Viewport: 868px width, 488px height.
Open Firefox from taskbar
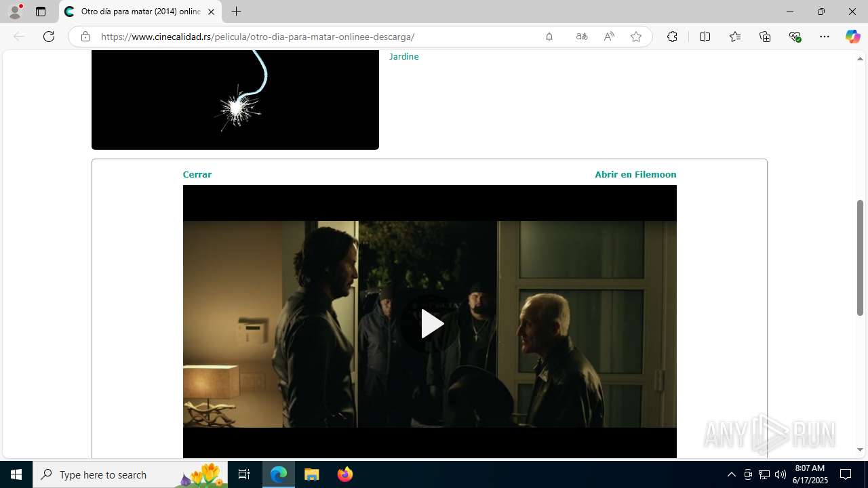[344, 474]
